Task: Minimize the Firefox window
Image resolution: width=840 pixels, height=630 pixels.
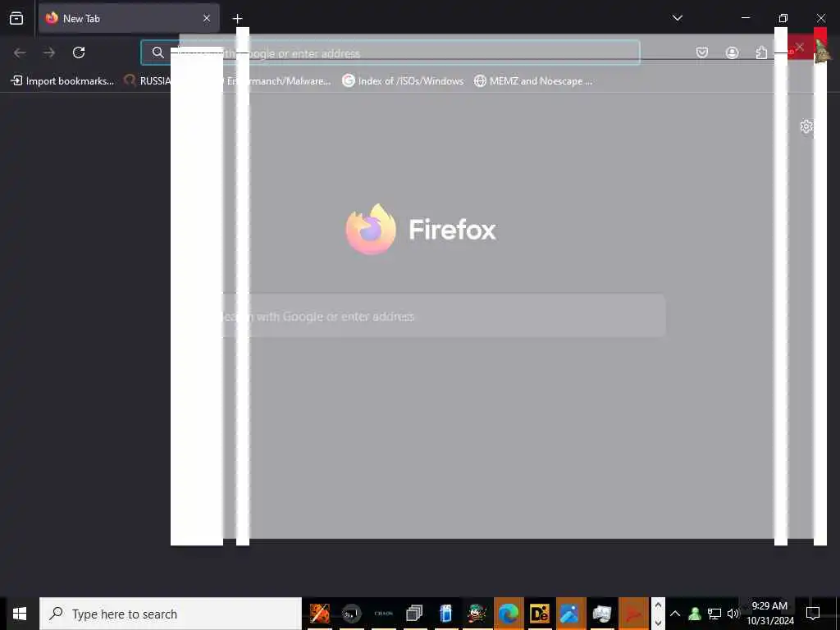Action: coord(745,18)
